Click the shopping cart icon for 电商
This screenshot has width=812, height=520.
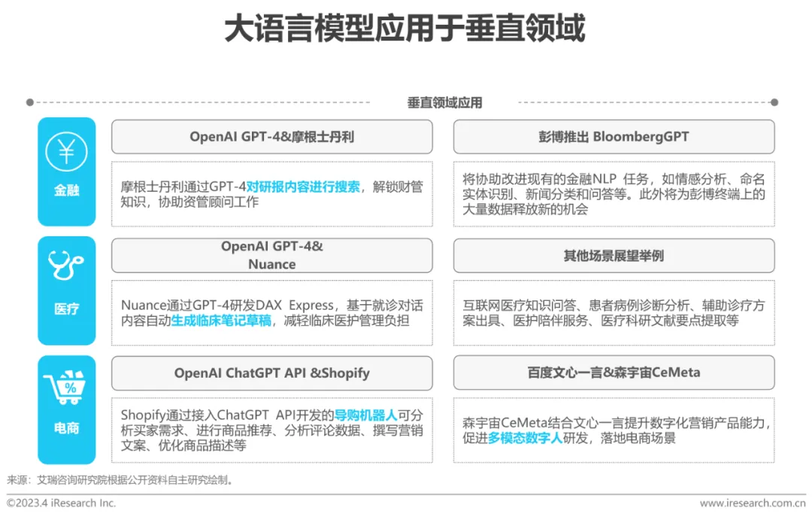pyautogui.click(x=64, y=388)
